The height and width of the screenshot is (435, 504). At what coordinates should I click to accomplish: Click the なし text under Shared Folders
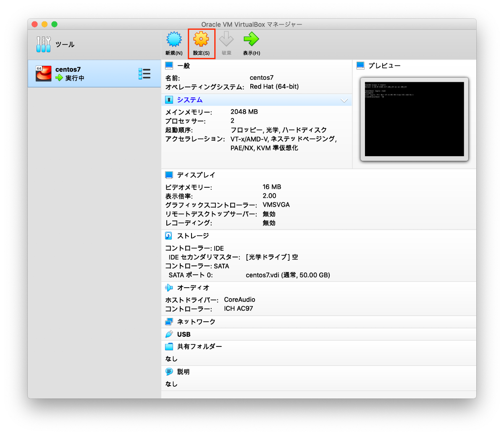coord(171,359)
